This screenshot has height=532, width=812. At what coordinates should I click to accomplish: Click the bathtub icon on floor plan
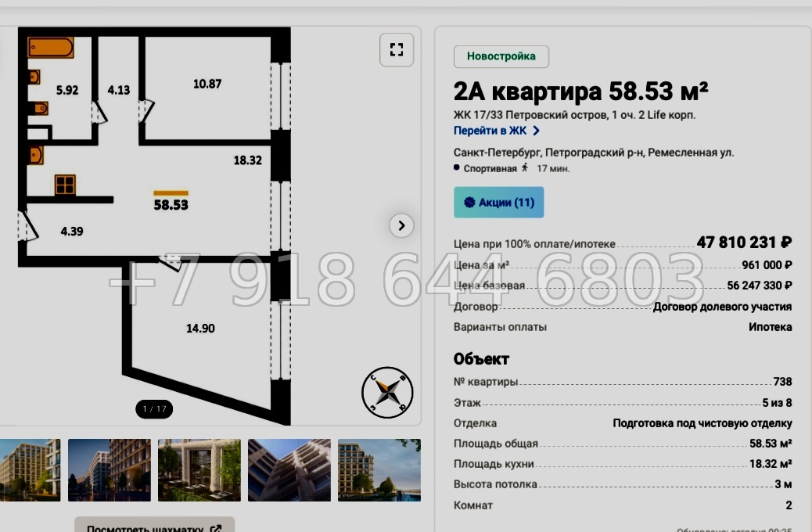[51, 47]
